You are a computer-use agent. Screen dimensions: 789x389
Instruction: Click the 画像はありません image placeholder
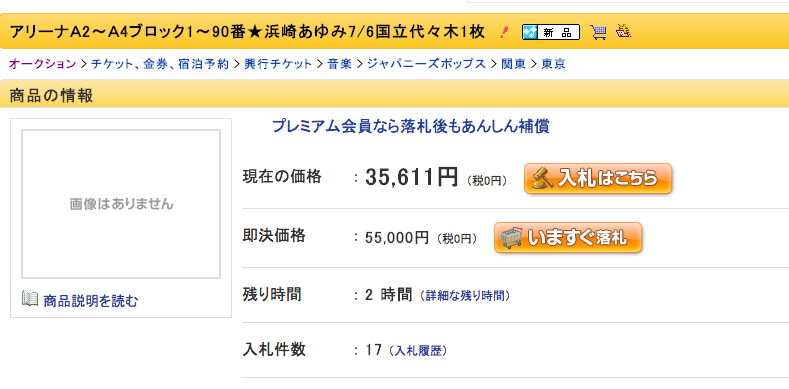pos(121,204)
